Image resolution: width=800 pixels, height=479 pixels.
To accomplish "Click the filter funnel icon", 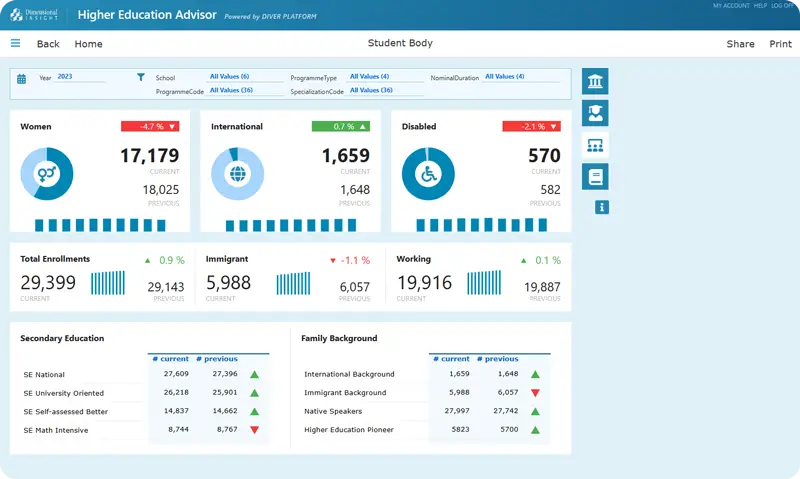I will [141, 77].
